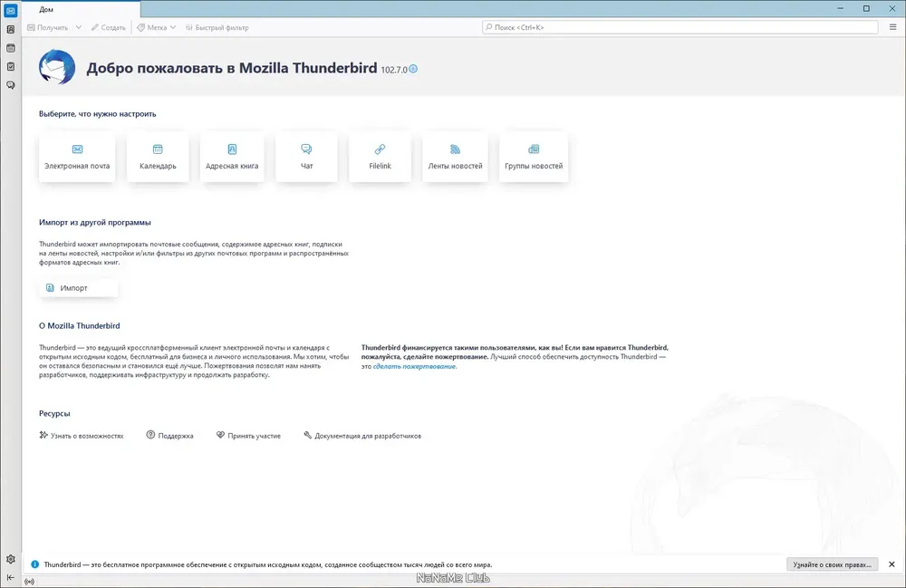Open the Поддержка resource link
This screenshot has height=588, width=906.
coord(170,436)
